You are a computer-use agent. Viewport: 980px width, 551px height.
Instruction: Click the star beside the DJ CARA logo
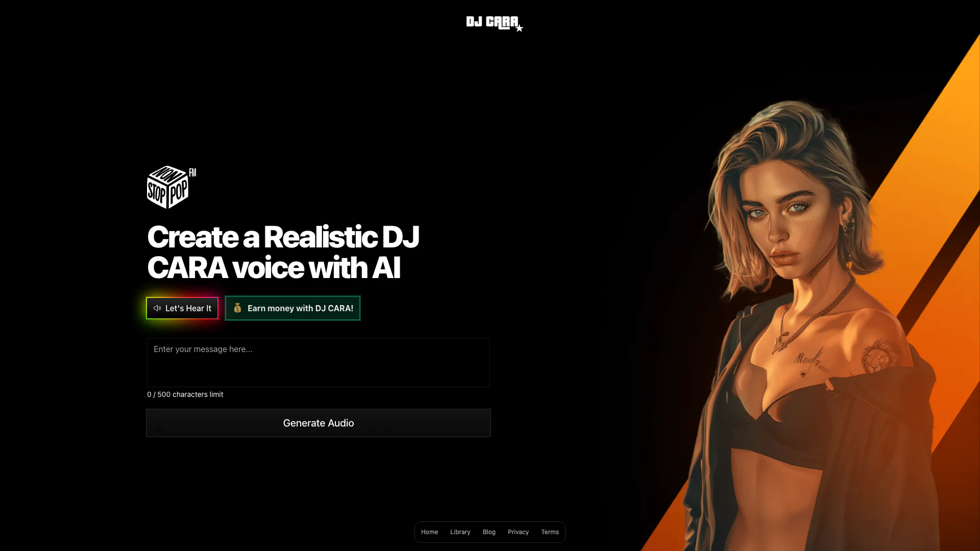(519, 29)
